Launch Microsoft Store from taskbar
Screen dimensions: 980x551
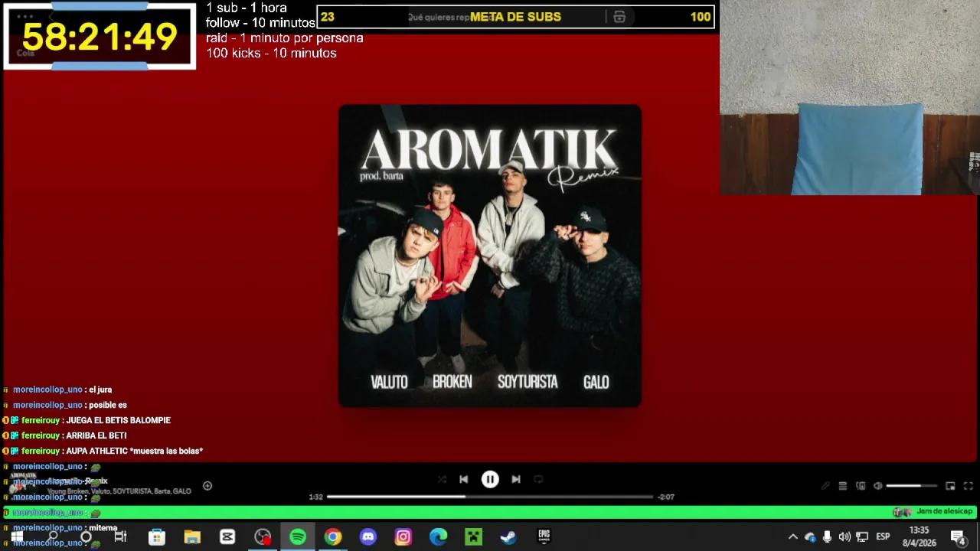point(156,536)
